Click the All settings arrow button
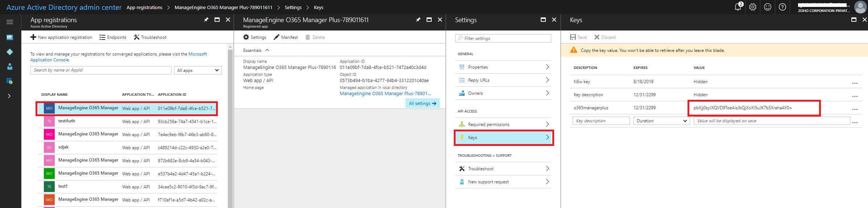Screen dimensions: 868x208 point(423,103)
